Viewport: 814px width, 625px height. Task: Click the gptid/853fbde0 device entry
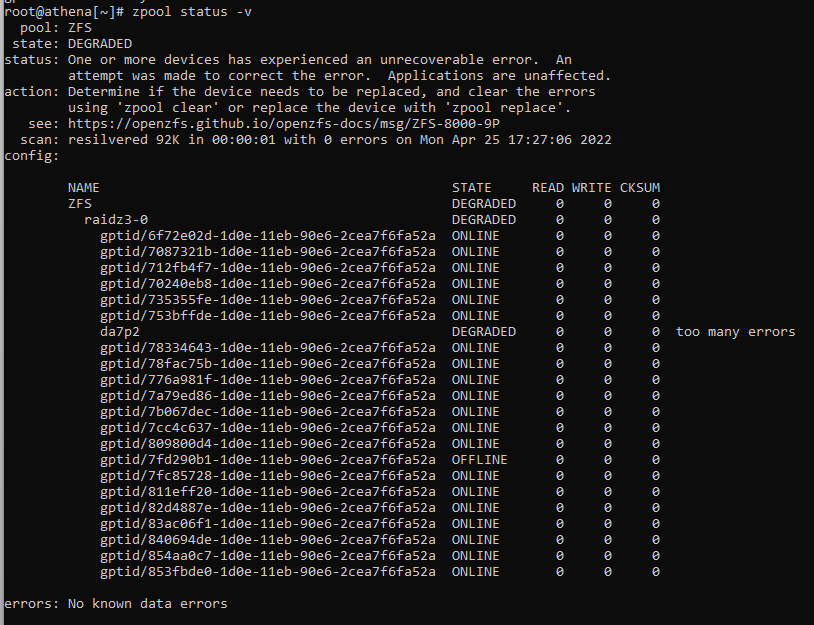point(267,572)
